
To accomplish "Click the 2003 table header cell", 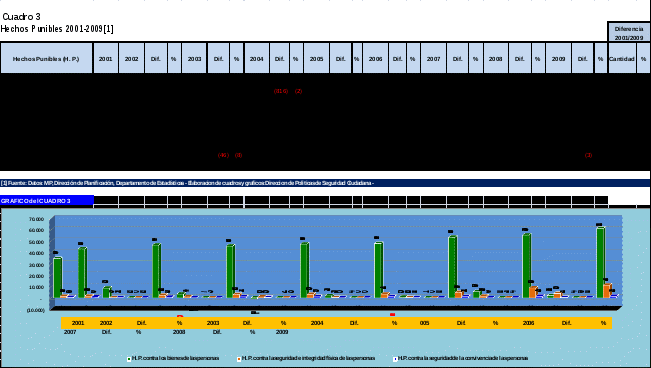I will pos(194,59).
